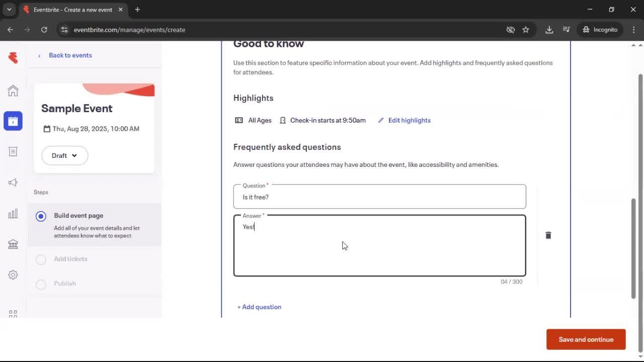Click the All Ages ID card icon
The height and width of the screenshot is (362, 644).
point(239,120)
